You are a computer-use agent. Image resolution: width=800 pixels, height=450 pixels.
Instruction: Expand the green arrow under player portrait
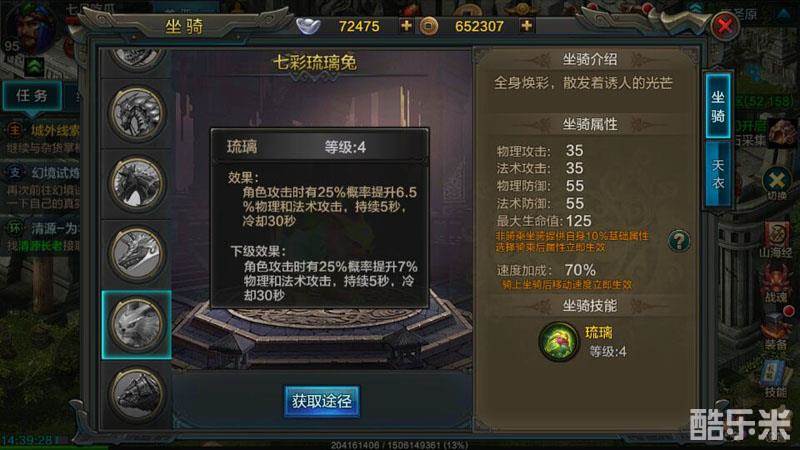click(35, 66)
